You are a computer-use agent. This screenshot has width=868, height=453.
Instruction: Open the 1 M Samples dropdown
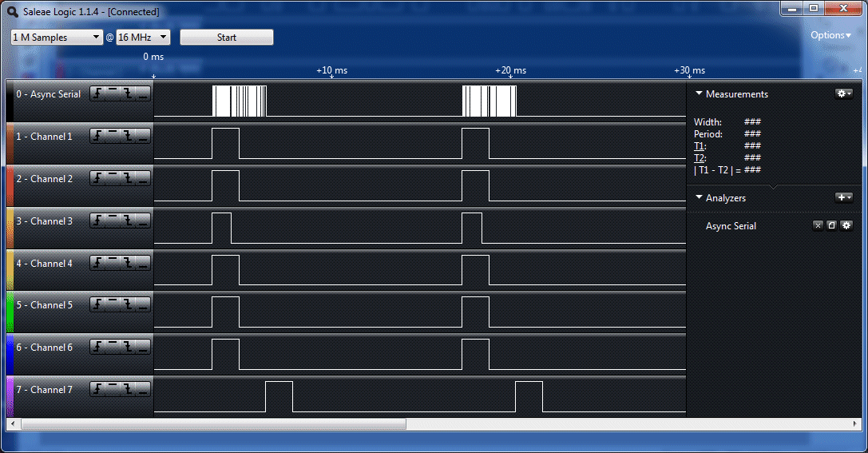[x=57, y=38]
